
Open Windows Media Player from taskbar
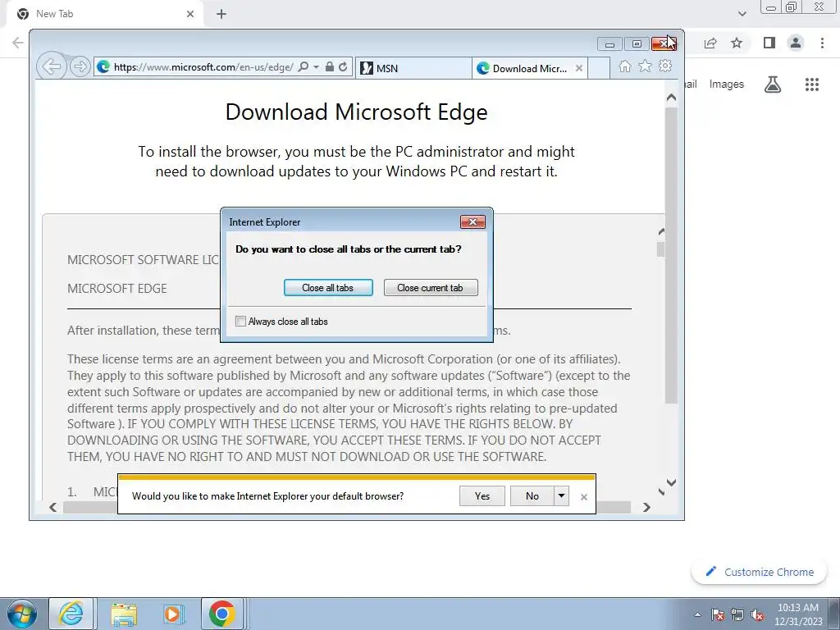tap(173, 614)
